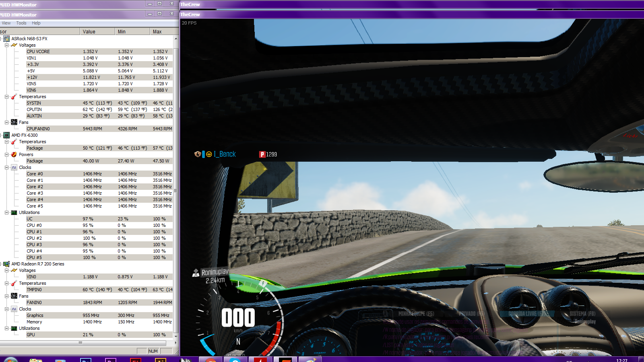Viewport: 644px width, 362px height.
Task: Open the View menu in HWMonitor
Action: pyautogui.click(x=6, y=23)
